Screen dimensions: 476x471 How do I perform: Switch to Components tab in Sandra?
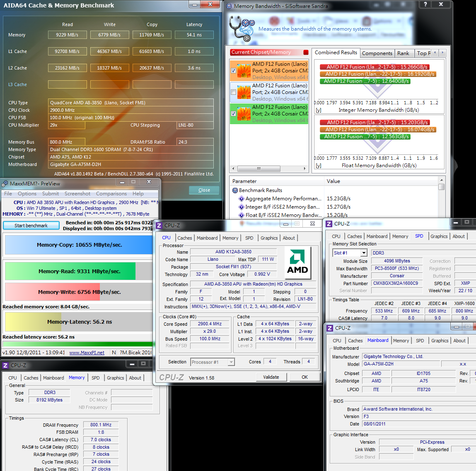[x=377, y=53]
